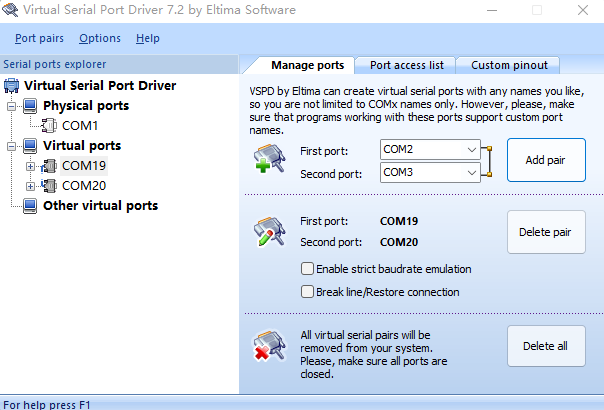The width and height of the screenshot is (604, 410).
Task: Click the Physical ports computer icon
Action: pos(30,106)
